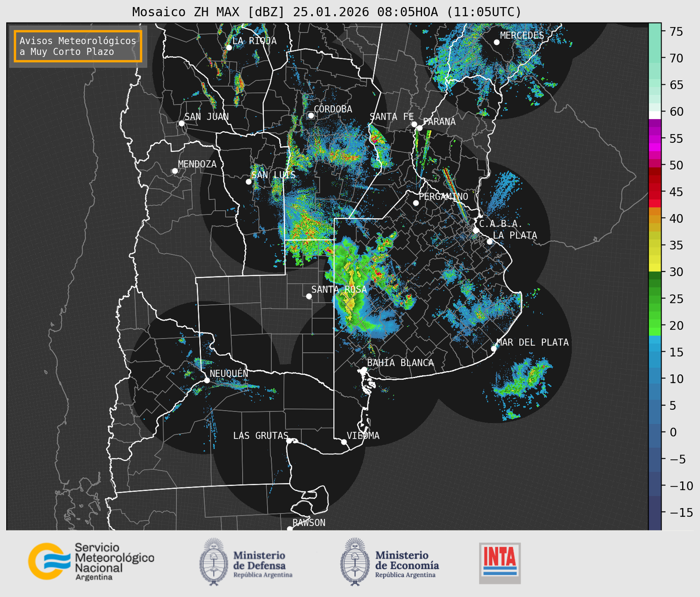Click the 50 dBZ colorbar label
The image size is (700, 597).
676,165
